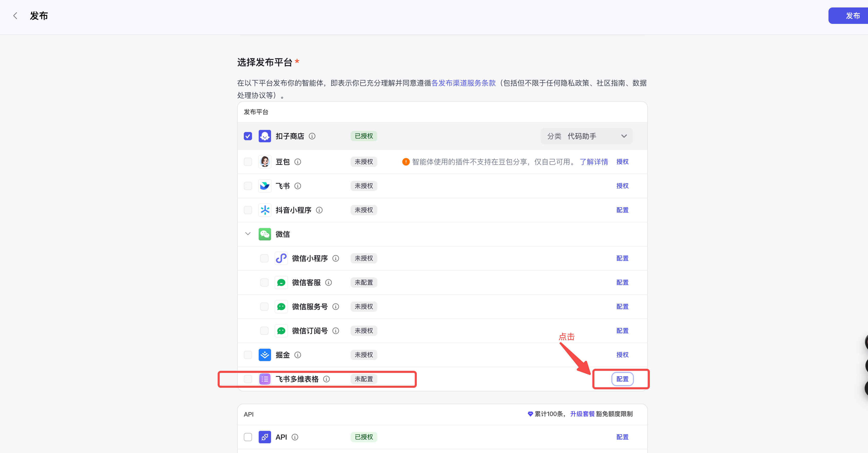Click the 微信服务号 icon
Viewport: 868px width, 453px height.
click(x=281, y=307)
